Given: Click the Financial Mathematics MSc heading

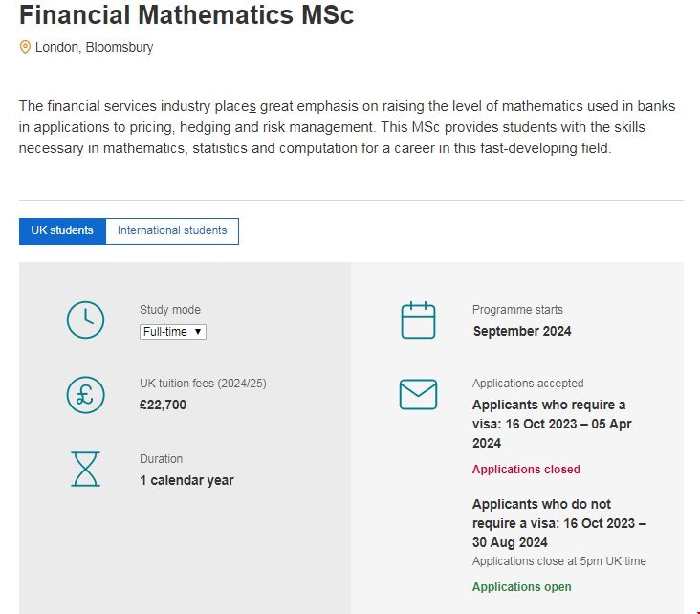Looking at the screenshot, I should (x=186, y=15).
